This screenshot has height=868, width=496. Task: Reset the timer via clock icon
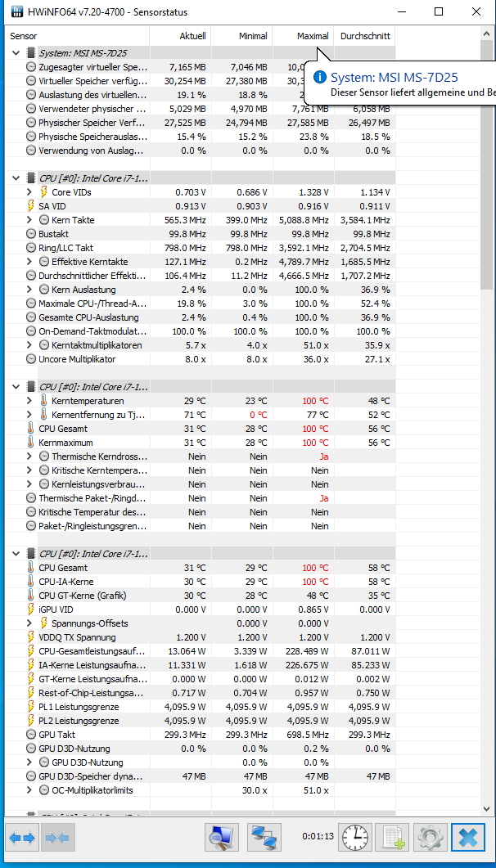coord(354,838)
